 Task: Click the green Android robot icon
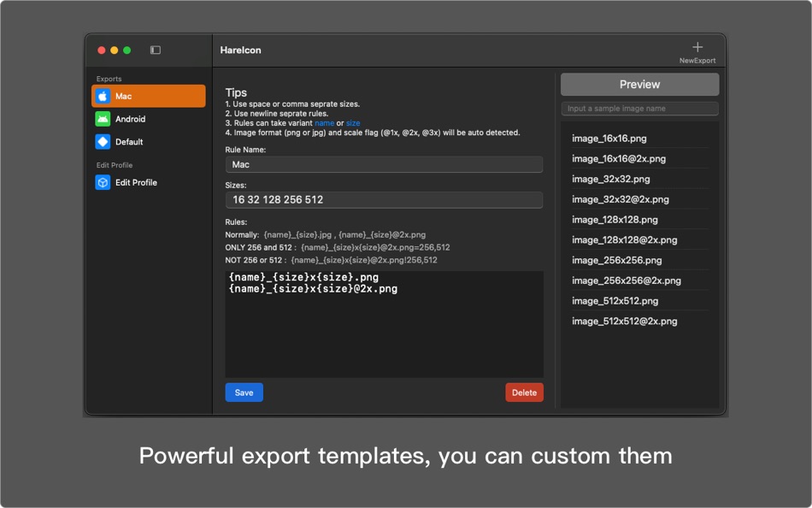tap(103, 119)
